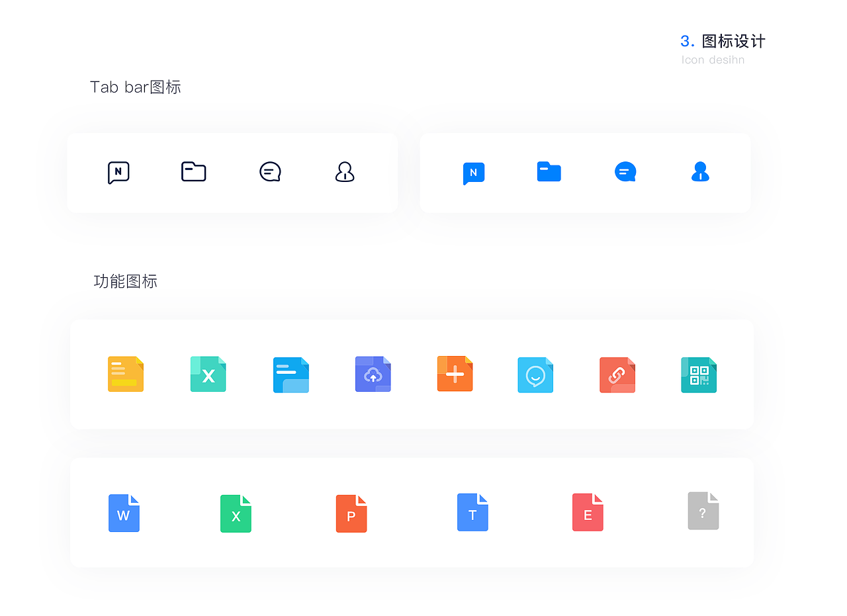Image resolution: width=847 pixels, height=616 pixels.
Task: Select the filled blue folder icon
Action: coord(549,171)
